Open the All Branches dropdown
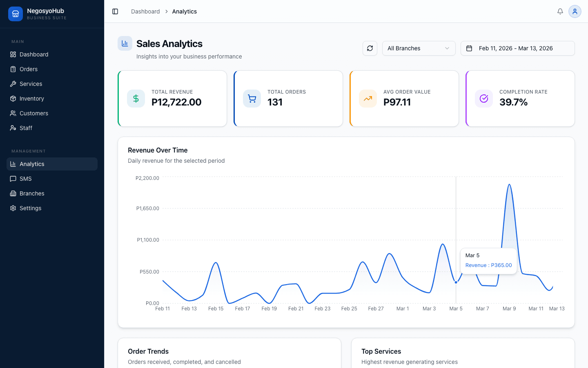 pos(419,48)
